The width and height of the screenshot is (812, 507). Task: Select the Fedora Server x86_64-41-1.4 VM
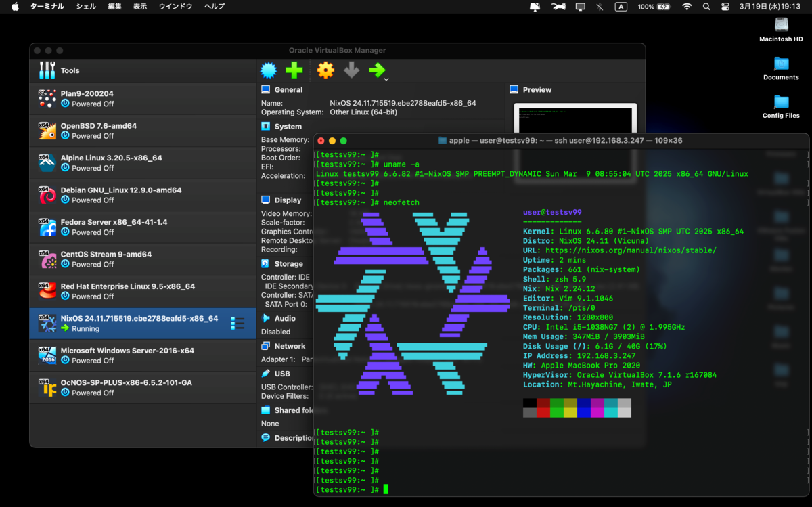coord(143,227)
